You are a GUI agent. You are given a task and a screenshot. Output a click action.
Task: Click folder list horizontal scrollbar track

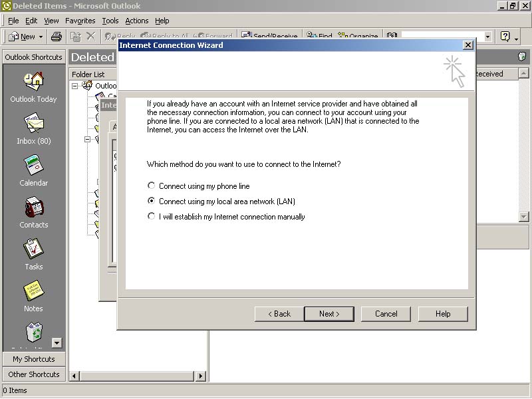137,376
